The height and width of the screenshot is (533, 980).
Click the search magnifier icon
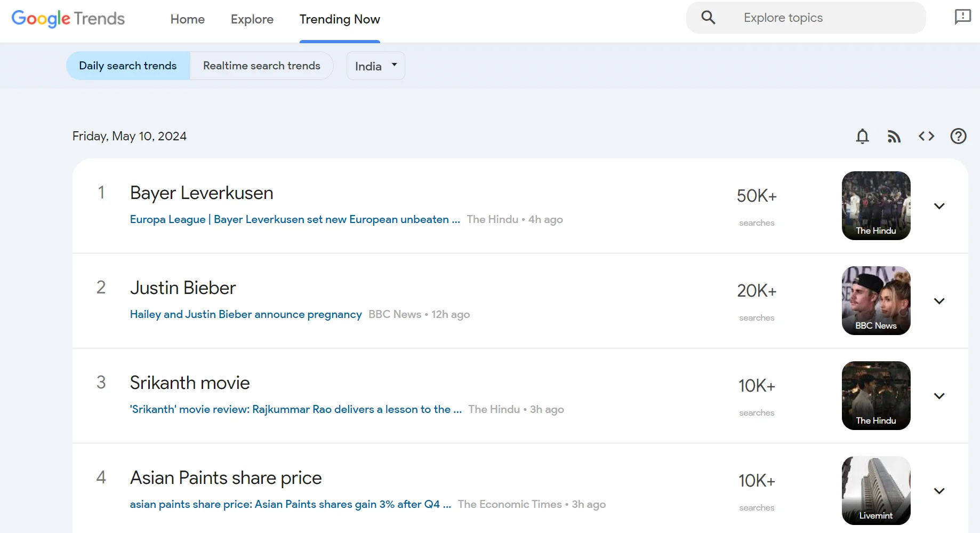(x=708, y=18)
